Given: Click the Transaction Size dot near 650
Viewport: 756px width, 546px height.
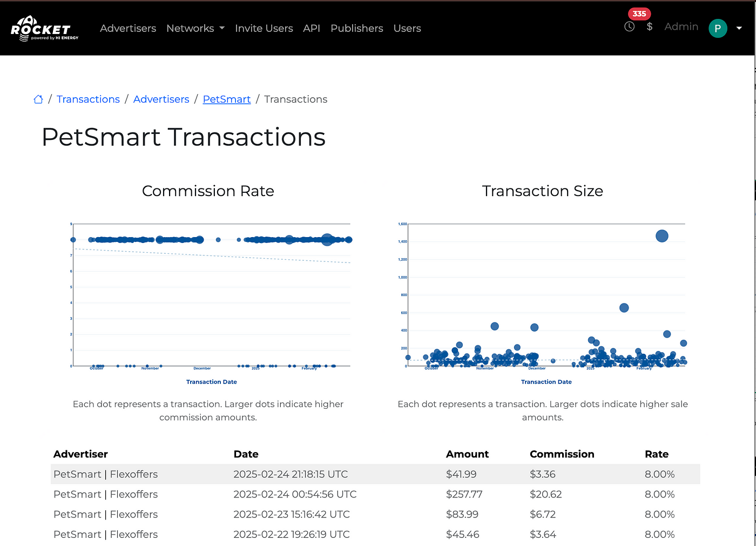Looking at the screenshot, I should [x=624, y=308].
